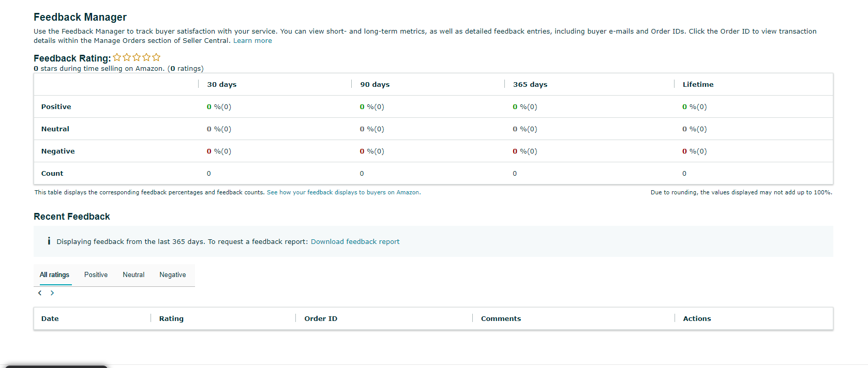Click the rounding disclaimer note
Screen dimensions: 868x368
tap(741, 192)
